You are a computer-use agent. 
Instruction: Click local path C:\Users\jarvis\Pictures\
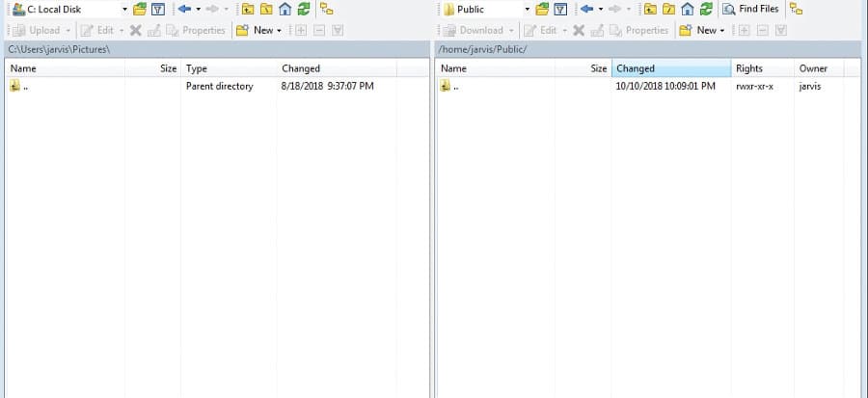click(59, 49)
